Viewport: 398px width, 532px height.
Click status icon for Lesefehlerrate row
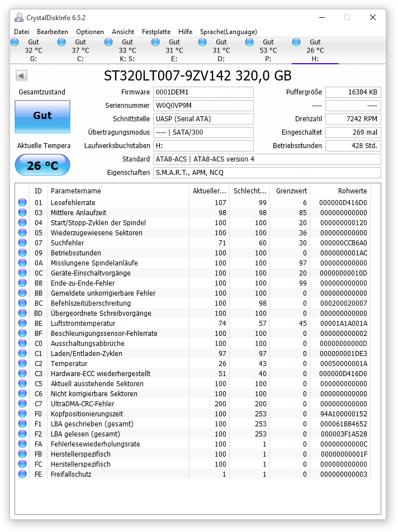(x=22, y=202)
